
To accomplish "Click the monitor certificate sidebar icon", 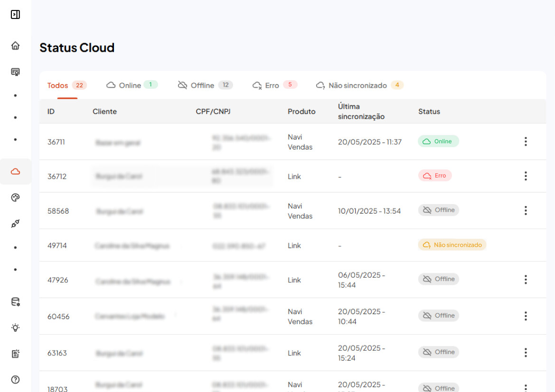I will tap(15, 72).
